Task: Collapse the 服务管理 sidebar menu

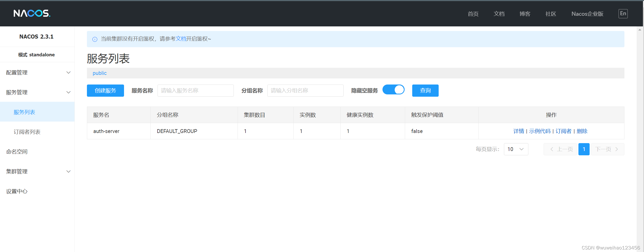Action: [x=37, y=92]
